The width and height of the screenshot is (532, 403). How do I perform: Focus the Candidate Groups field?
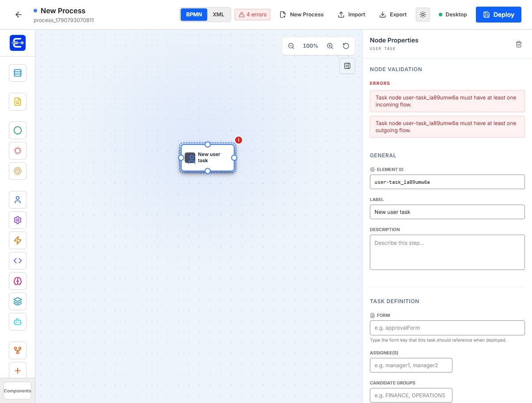tap(411, 395)
